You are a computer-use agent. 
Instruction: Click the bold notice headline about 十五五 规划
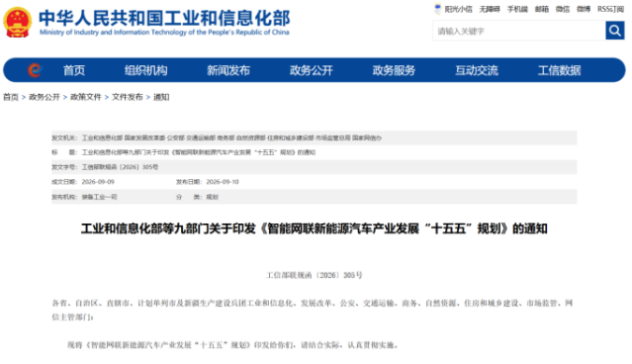[x=314, y=228]
